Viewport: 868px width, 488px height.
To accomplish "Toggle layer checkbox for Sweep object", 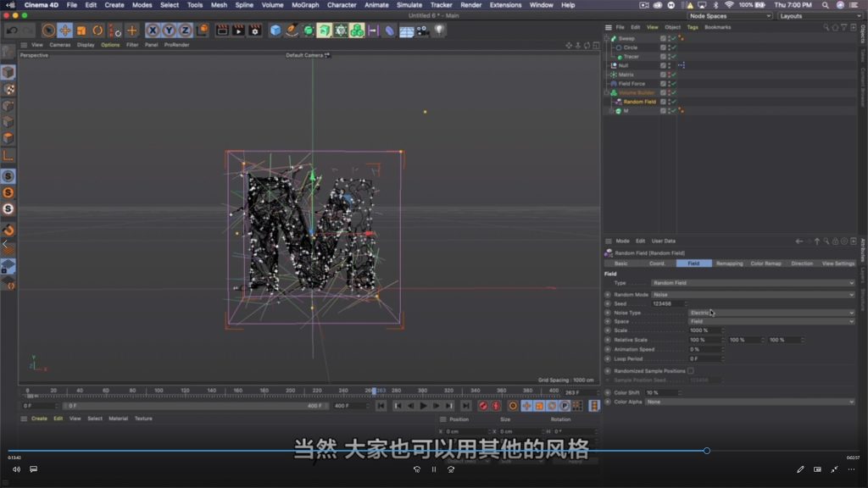I will pos(663,38).
